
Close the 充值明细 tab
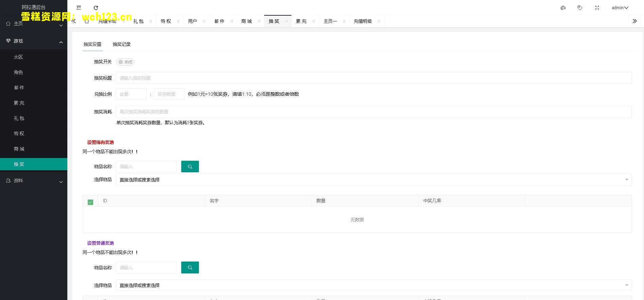[x=379, y=21]
